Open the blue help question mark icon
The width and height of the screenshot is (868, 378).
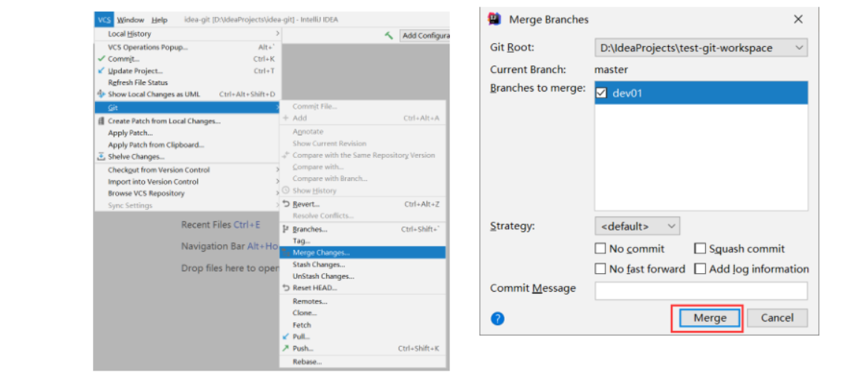(498, 318)
